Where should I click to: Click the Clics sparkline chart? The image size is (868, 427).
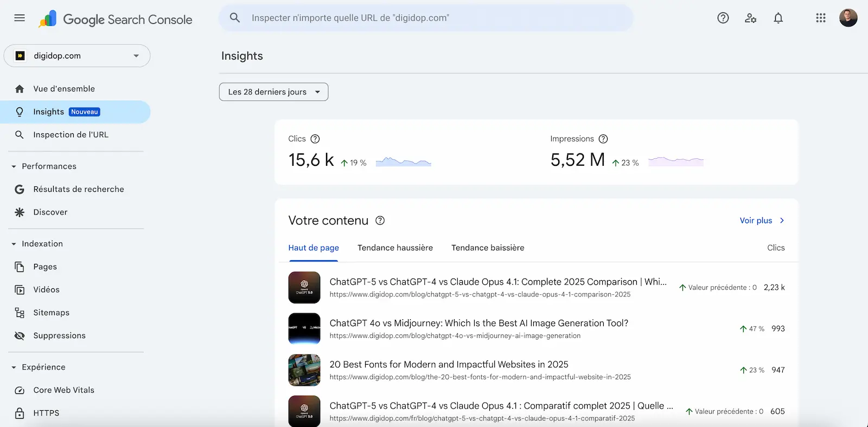[x=404, y=161]
